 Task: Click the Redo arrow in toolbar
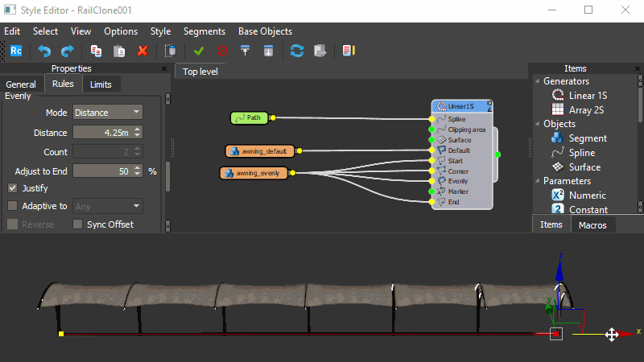(x=68, y=51)
